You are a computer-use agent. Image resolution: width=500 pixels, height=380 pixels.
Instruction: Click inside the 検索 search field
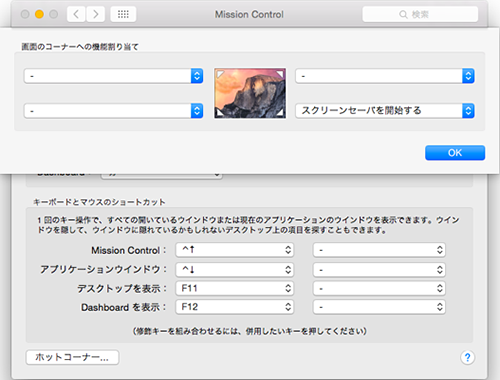[x=420, y=14]
